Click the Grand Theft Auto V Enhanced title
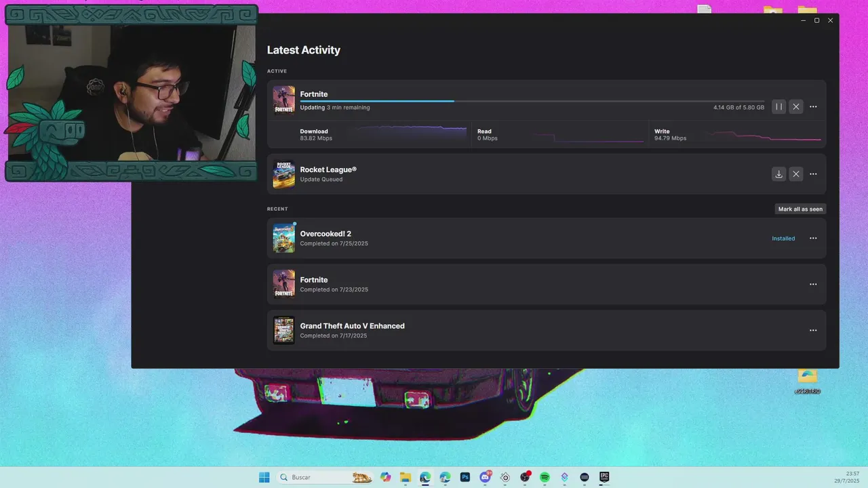 pos(353,326)
